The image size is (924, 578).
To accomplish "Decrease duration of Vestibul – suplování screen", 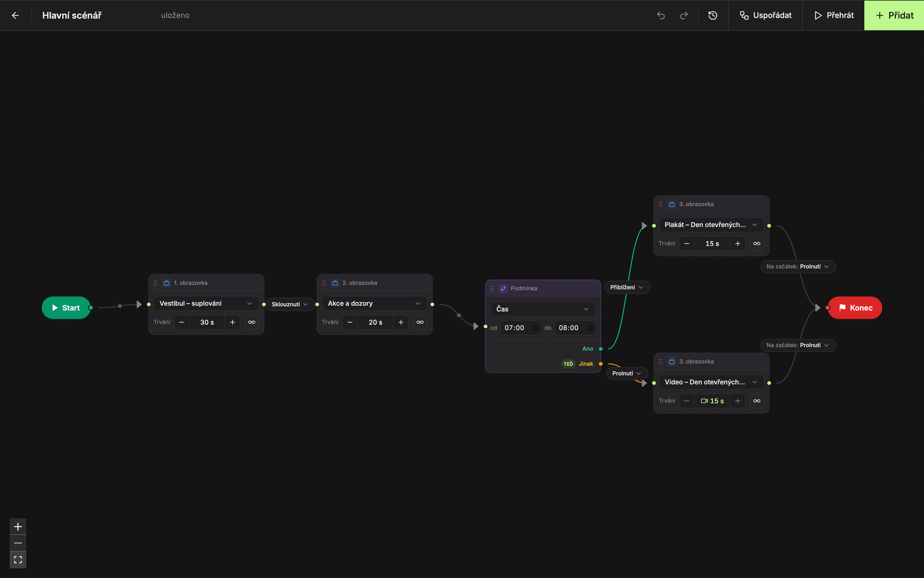I will point(182,322).
